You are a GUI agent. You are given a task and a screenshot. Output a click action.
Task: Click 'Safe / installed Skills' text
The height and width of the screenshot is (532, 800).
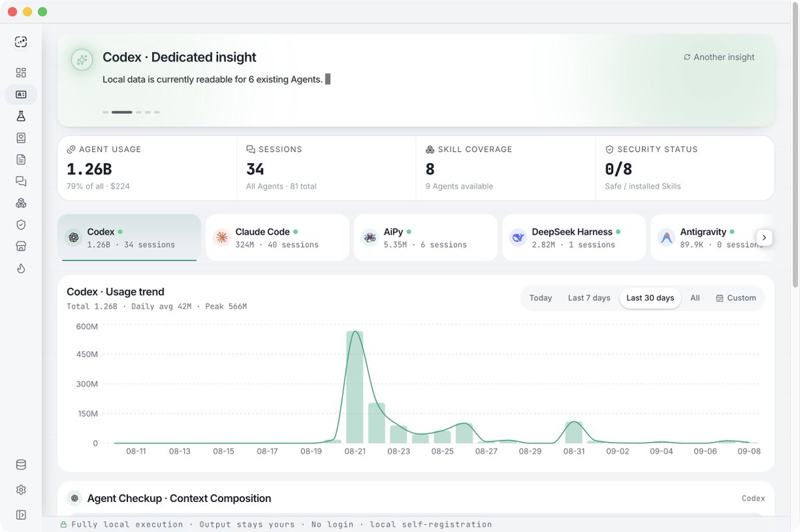(x=643, y=187)
